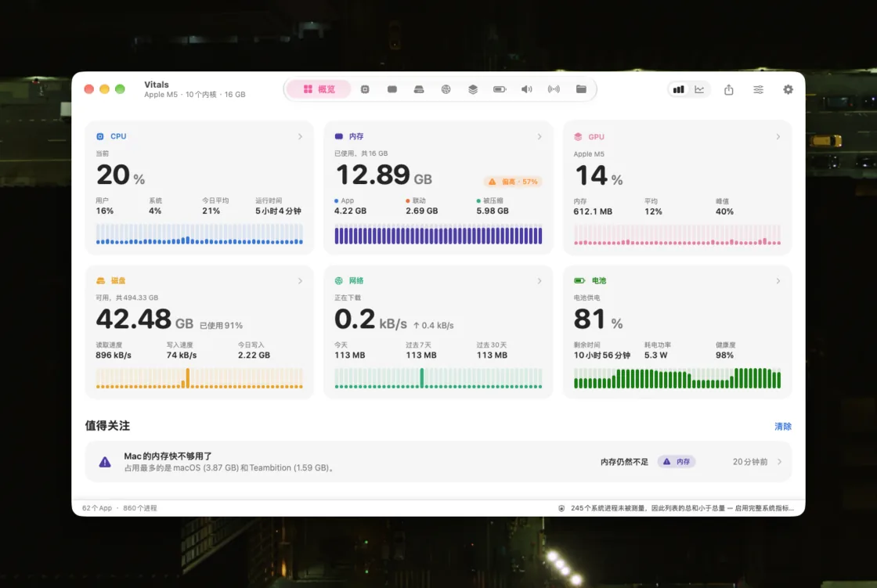Open the wireless signal tab icon in toolbar
The image size is (877, 588).
click(x=554, y=89)
